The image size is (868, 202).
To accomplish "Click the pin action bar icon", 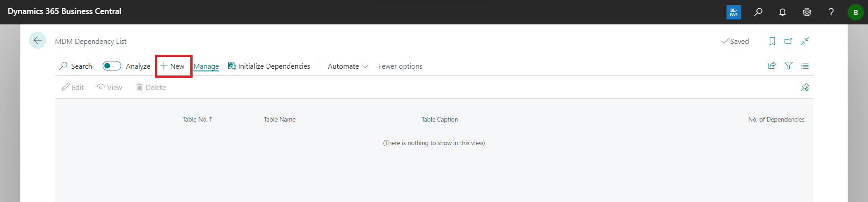I will [x=805, y=87].
